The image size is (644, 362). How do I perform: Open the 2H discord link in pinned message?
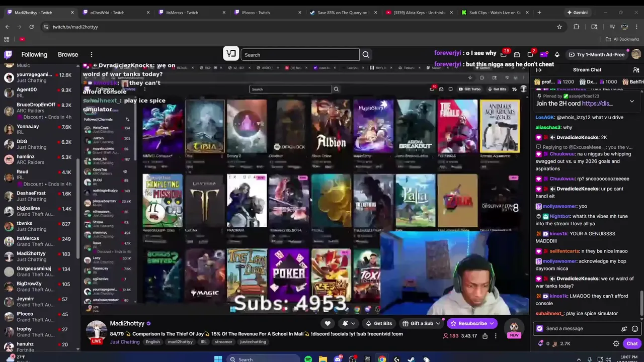[x=597, y=104]
